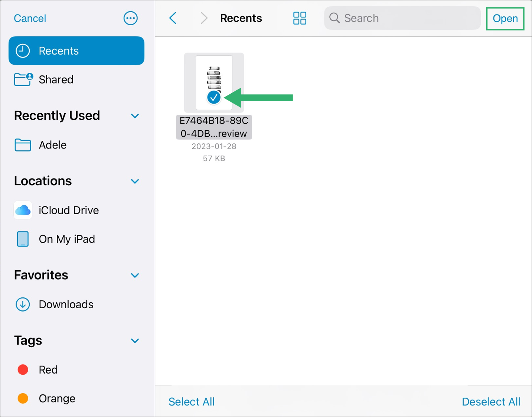This screenshot has height=417, width=532.
Task: Collapse the Tags section chevron
Action: point(135,341)
